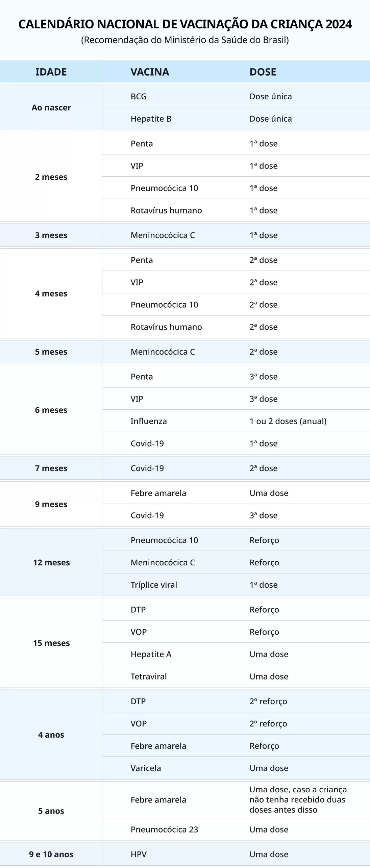The height and width of the screenshot is (868, 370).
Task: Click the Hepatite B entry
Action: pyautogui.click(x=151, y=119)
